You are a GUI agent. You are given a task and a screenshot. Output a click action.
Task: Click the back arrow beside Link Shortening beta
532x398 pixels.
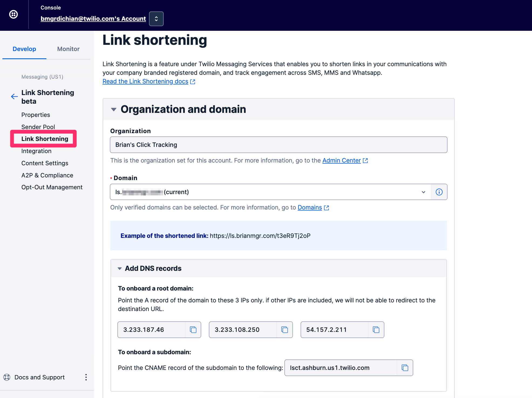click(14, 97)
